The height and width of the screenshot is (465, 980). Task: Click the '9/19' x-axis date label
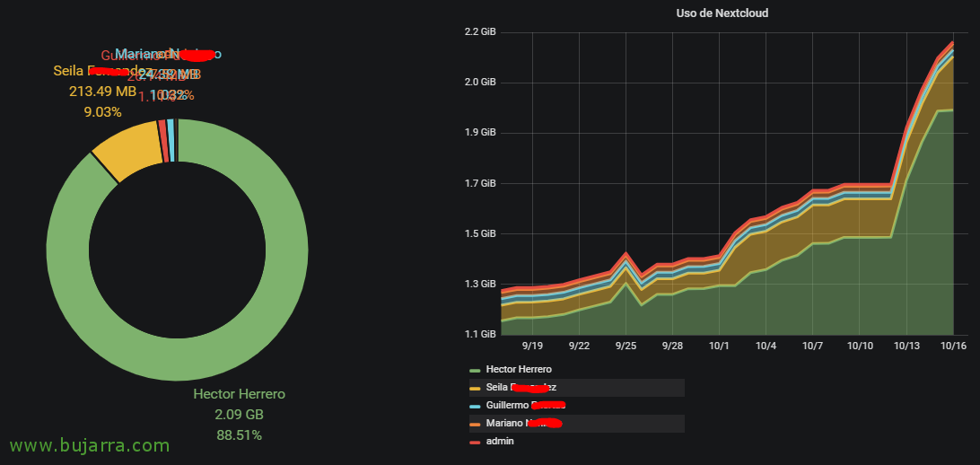(x=532, y=346)
